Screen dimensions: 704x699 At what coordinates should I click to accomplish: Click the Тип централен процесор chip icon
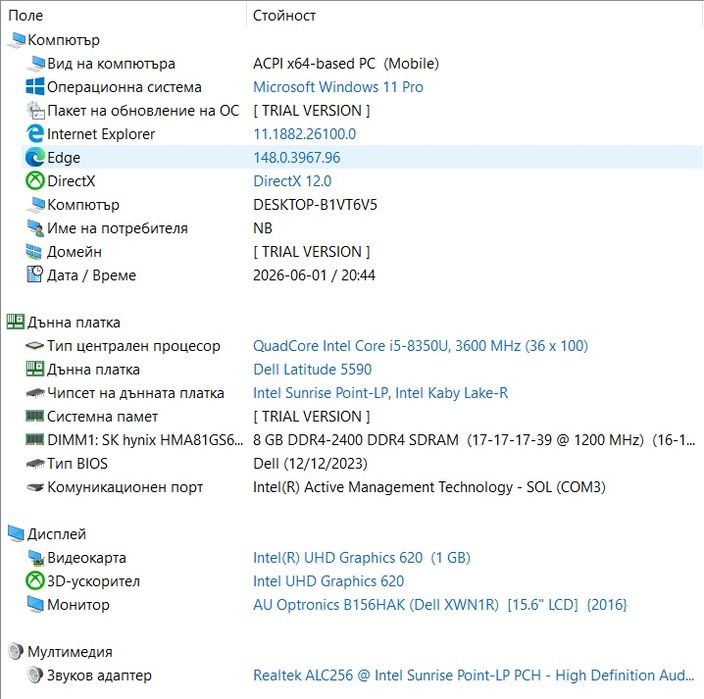(x=35, y=346)
